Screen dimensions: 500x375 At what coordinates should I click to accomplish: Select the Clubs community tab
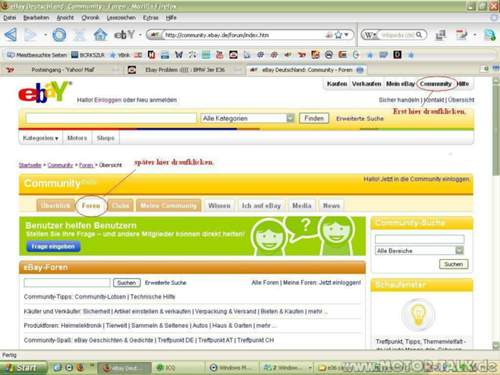120,205
